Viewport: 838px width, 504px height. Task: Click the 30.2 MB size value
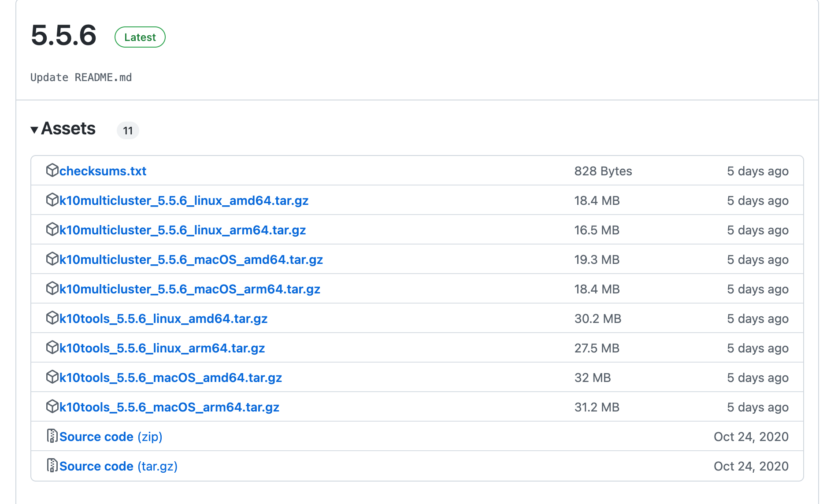tap(598, 319)
